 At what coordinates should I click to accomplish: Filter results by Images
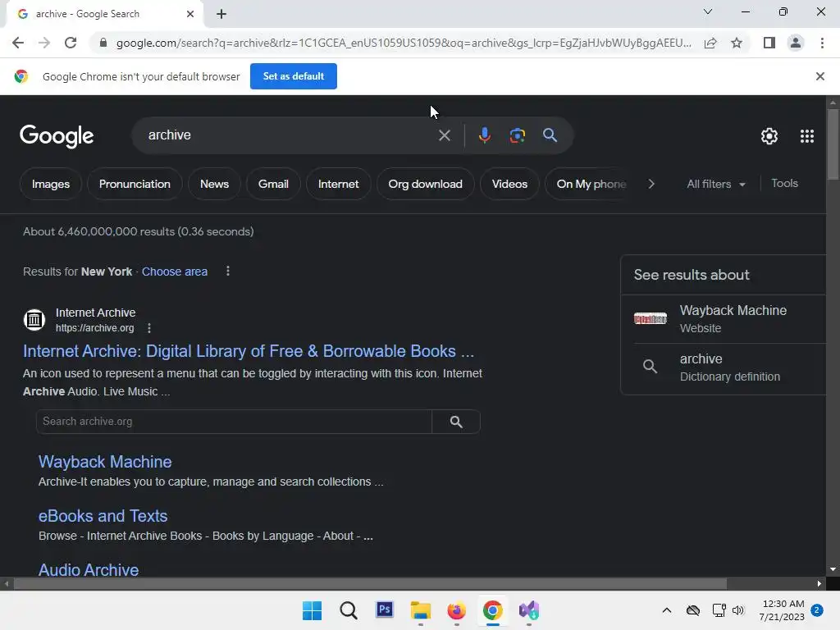click(x=51, y=184)
